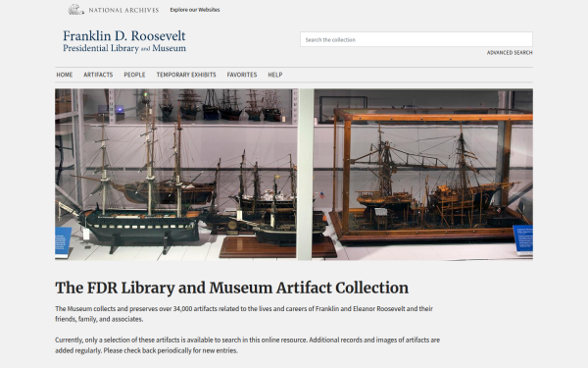
Task: Open the National Archives text link
Action: 123,10
